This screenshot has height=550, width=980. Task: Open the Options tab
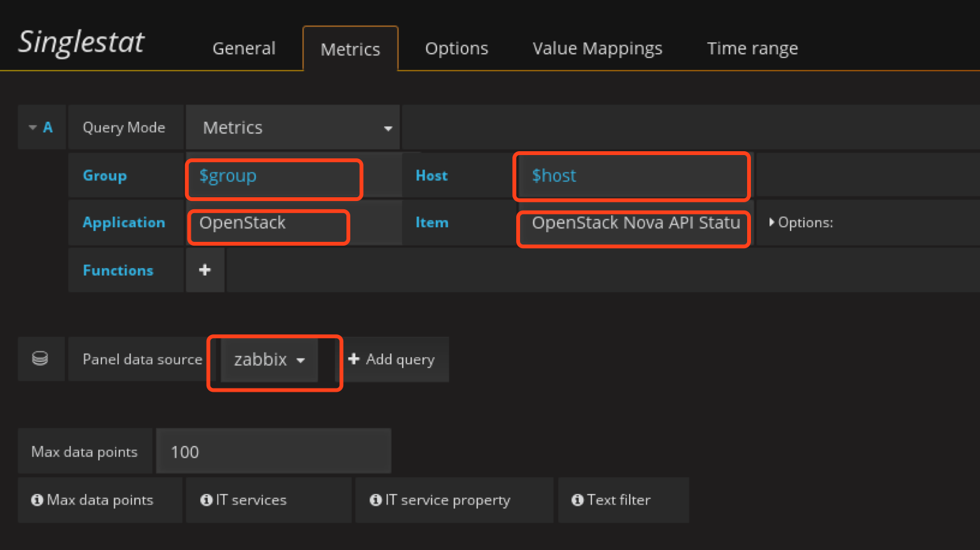point(456,48)
